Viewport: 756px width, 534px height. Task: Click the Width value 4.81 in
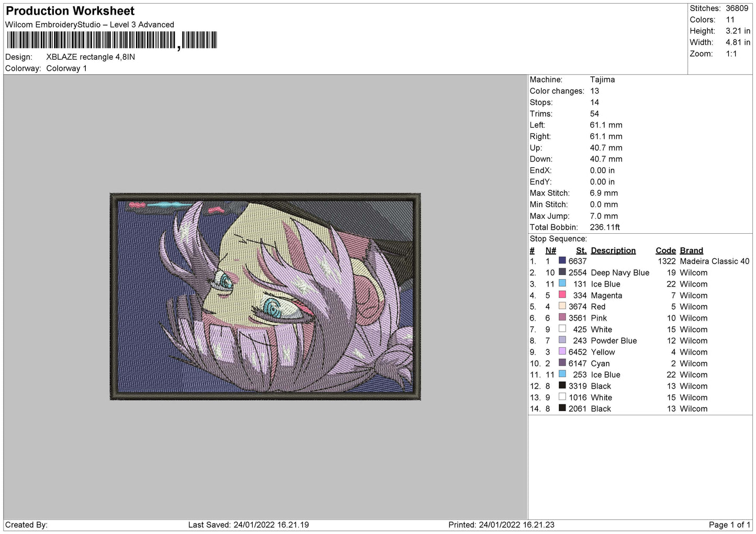click(738, 42)
